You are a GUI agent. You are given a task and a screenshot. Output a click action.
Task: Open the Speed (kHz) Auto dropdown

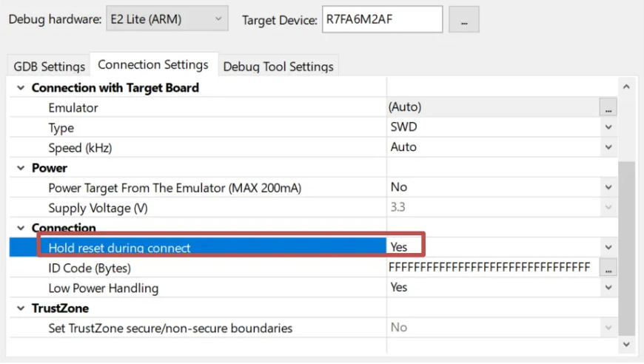point(608,147)
